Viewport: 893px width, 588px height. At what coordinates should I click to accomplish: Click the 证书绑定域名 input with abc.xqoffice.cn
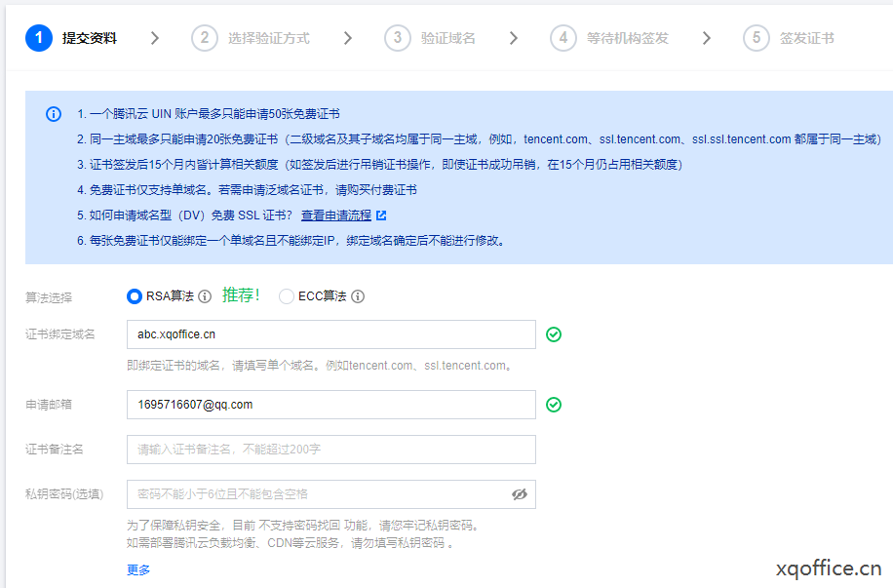pyautogui.click(x=330, y=334)
